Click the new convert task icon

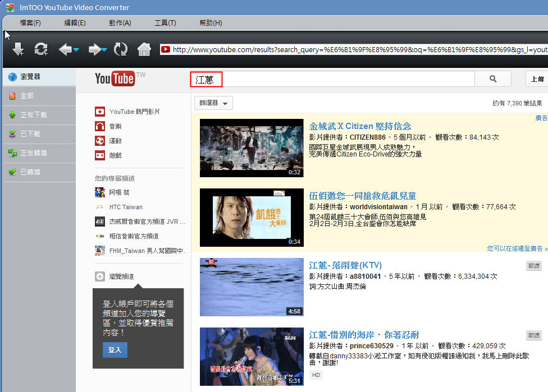point(41,49)
